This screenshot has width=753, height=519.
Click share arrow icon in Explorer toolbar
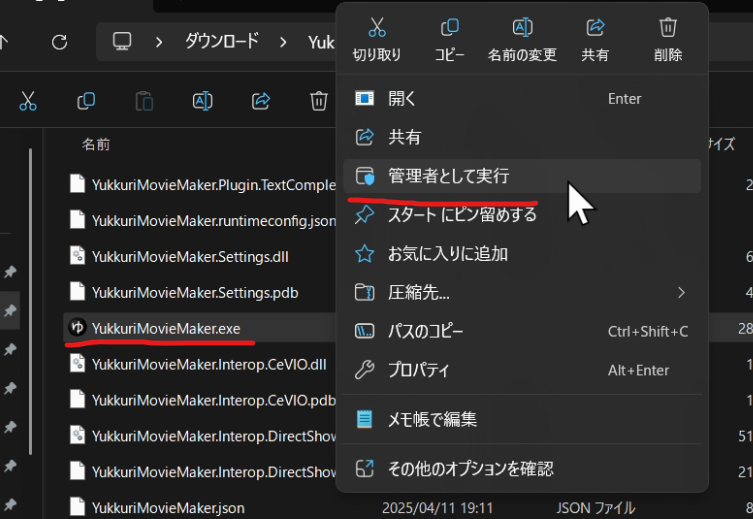[261, 101]
